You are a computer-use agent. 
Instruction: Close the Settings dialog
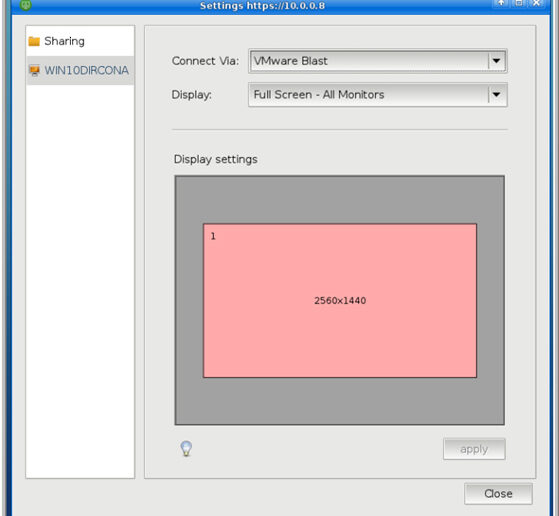coord(498,494)
